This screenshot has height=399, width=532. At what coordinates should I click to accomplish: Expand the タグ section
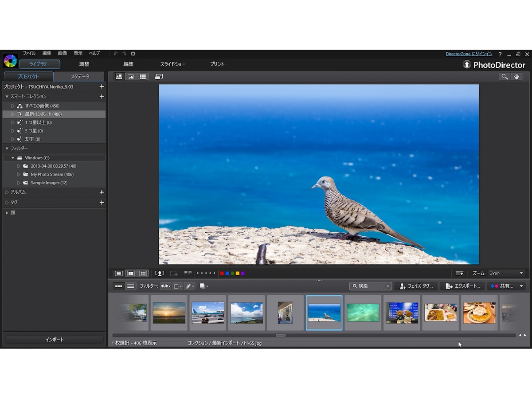(x=7, y=203)
